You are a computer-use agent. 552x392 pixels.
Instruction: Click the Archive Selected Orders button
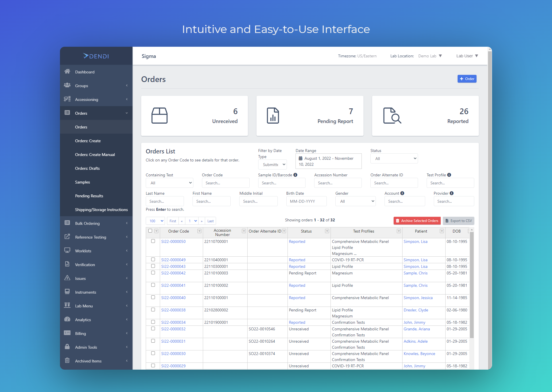click(417, 221)
